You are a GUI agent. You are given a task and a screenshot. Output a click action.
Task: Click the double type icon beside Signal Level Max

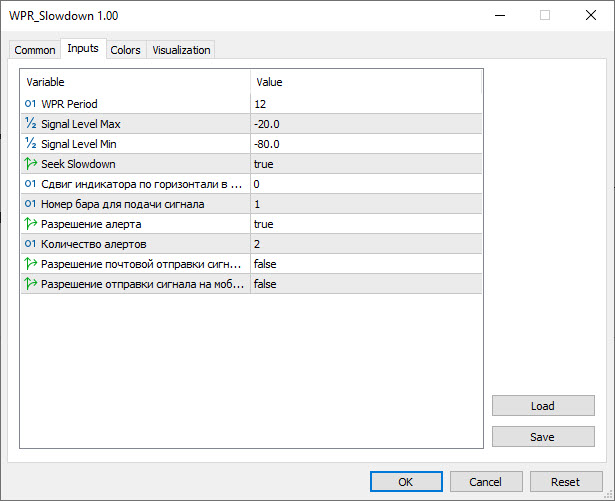(30, 124)
